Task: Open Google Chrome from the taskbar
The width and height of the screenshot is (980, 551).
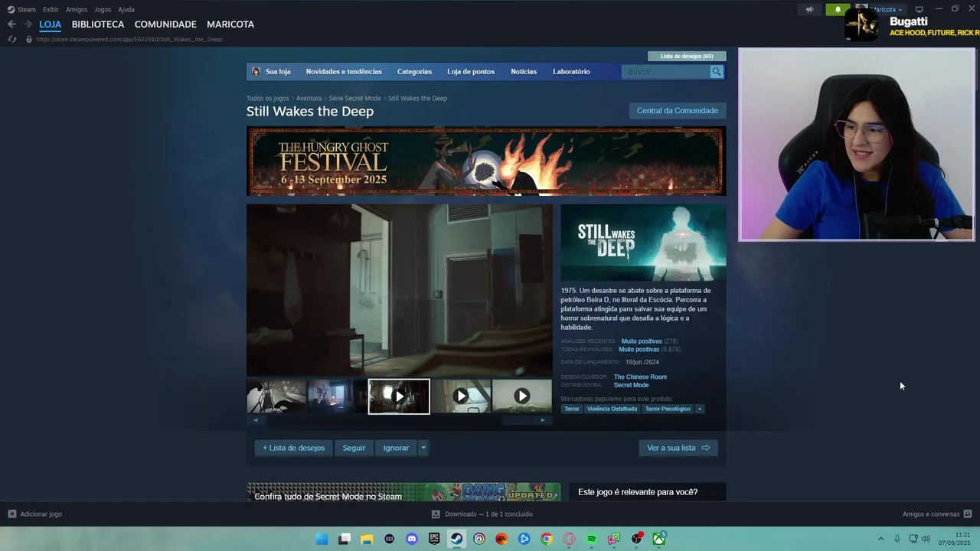Action: click(547, 539)
